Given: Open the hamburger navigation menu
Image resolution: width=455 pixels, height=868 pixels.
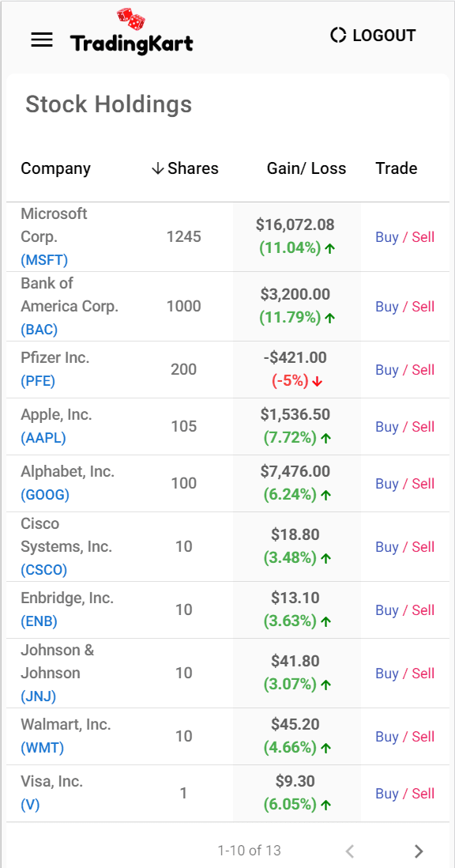Looking at the screenshot, I should 42,40.
